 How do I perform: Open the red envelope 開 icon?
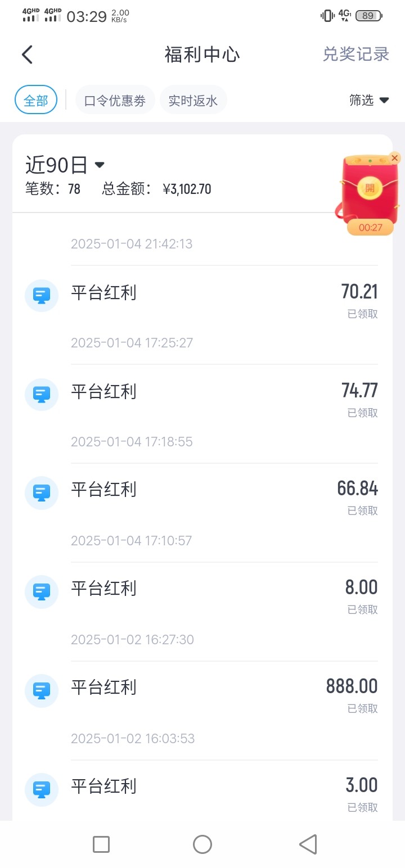370,188
